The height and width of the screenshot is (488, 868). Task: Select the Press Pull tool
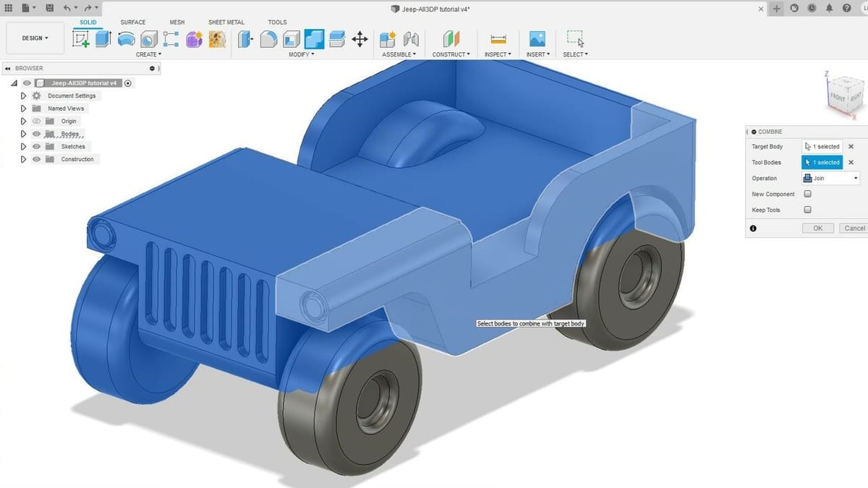(246, 39)
